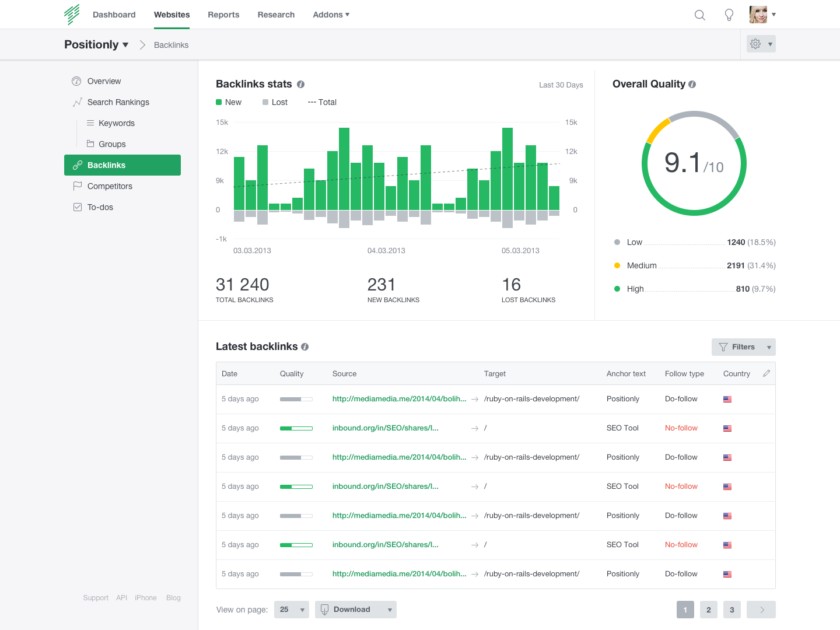Click the Last 30 Days range label

coord(561,85)
